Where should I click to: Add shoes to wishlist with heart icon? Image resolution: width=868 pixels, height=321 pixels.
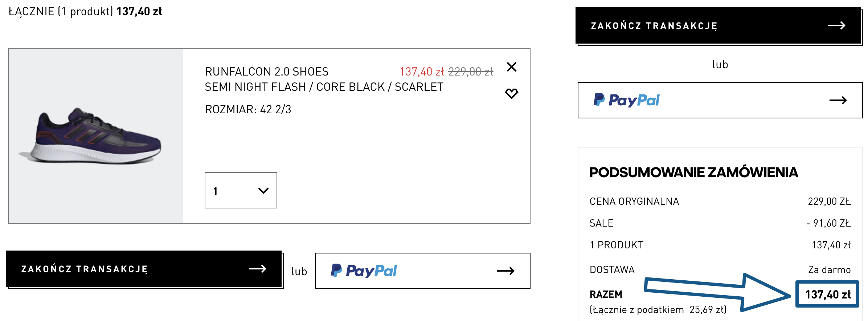point(511,93)
